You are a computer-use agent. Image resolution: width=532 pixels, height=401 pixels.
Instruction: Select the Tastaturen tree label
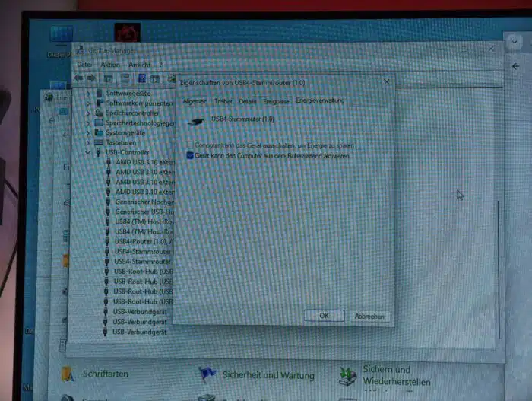coord(121,142)
